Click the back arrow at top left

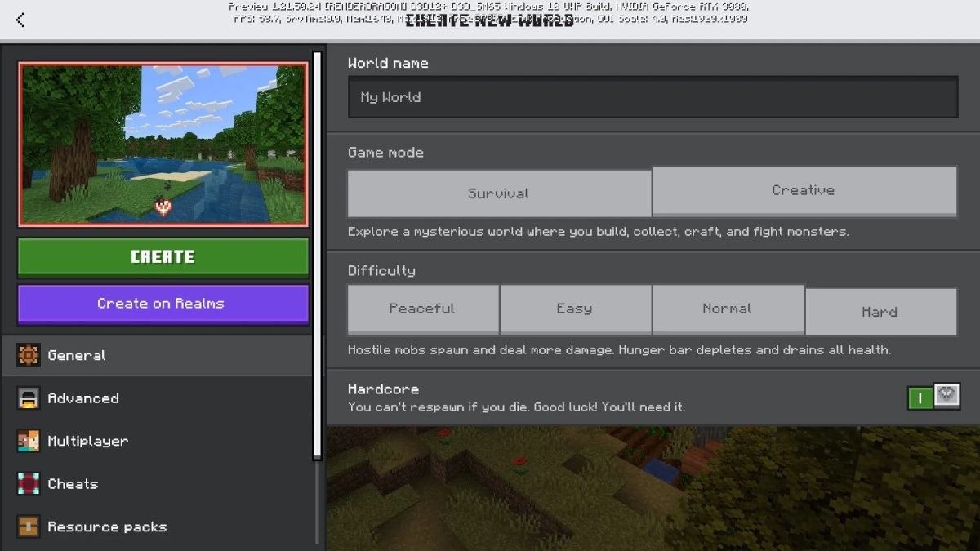pyautogui.click(x=20, y=20)
